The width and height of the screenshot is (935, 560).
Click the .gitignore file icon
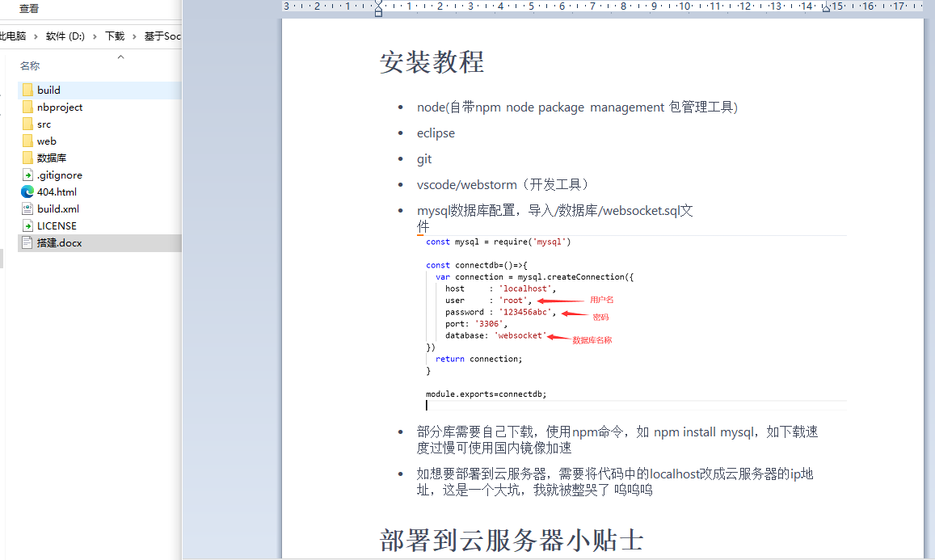[27, 175]
